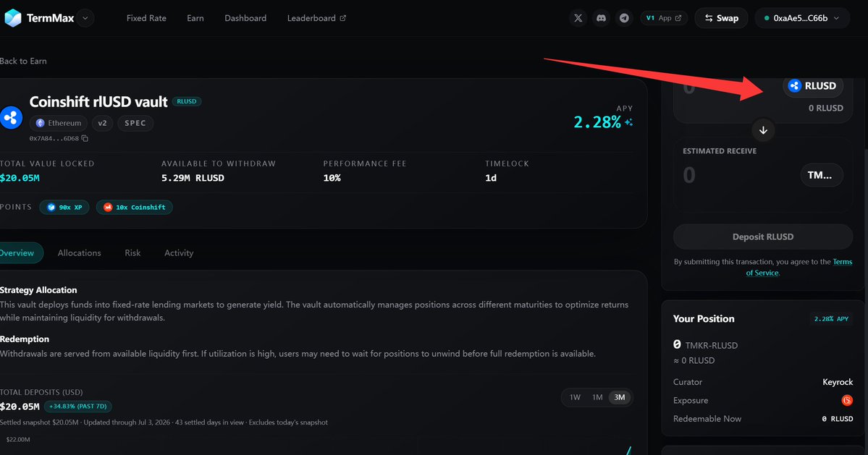Click the $20.05M Total Value Locked value

[x=20, y=178]
